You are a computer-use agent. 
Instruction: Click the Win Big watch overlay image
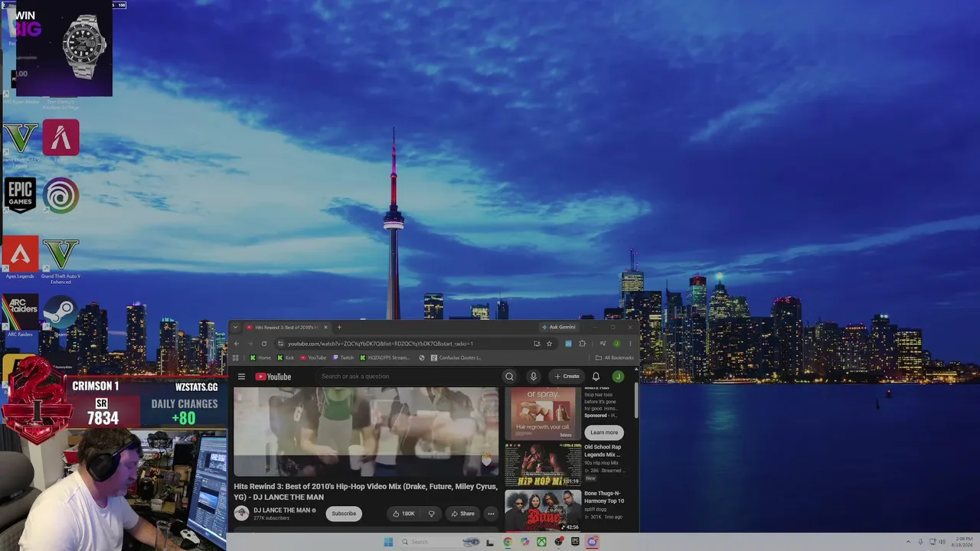(x=64, y=48)
